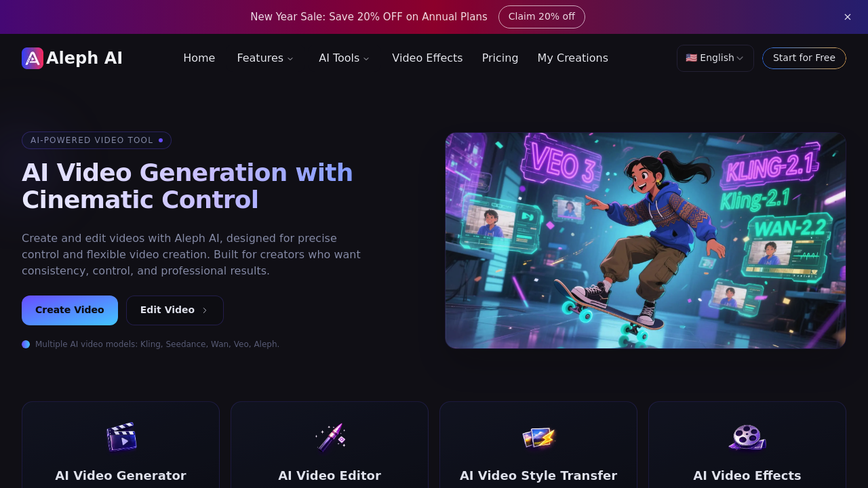868x488 pixels.
Task: Click the AI-POWERED VIDEO TOOL badge
Action: coord(96,140)
